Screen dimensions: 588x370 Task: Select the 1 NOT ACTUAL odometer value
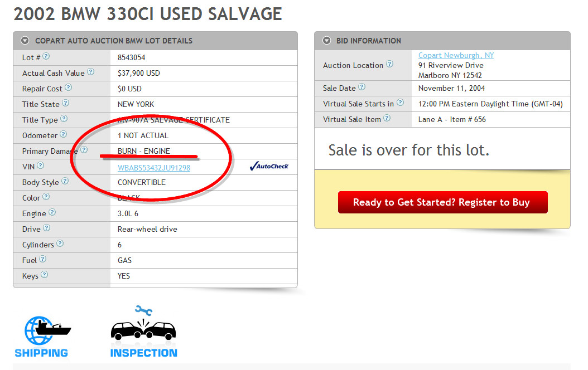[143, 135]
